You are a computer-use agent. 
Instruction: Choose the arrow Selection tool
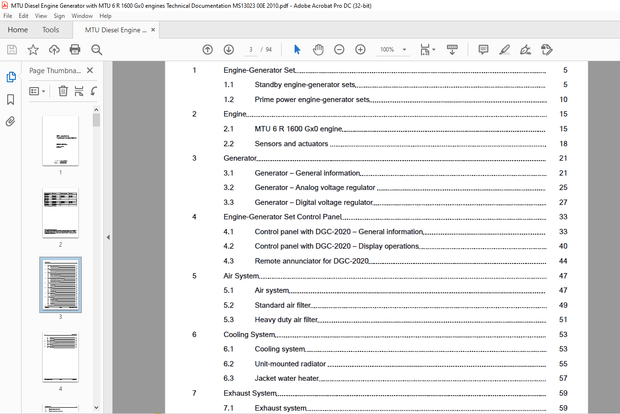point(297,49)
